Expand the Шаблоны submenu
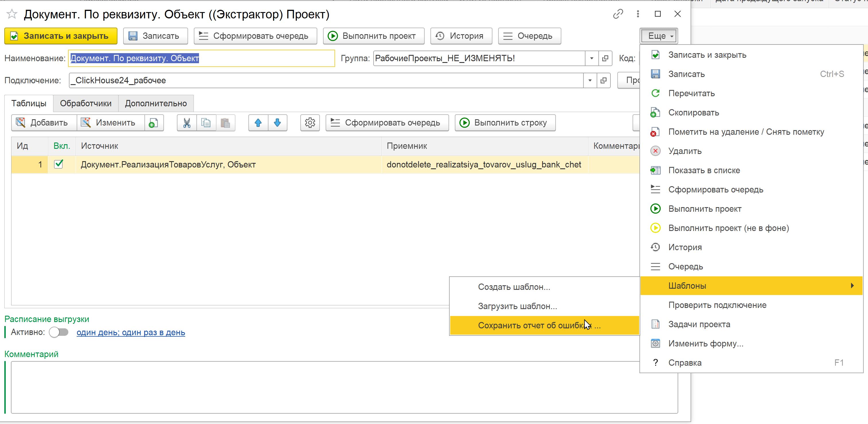 click(x=751, y=286)
